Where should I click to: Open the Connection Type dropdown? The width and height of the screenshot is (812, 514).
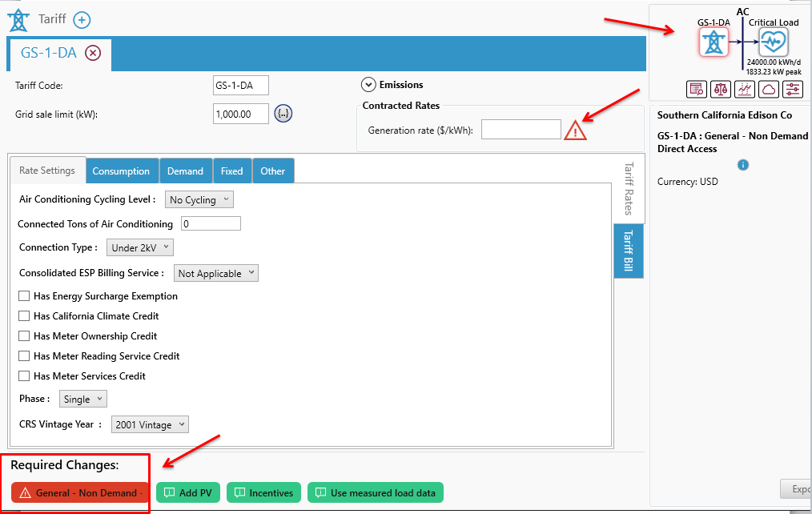140,247
